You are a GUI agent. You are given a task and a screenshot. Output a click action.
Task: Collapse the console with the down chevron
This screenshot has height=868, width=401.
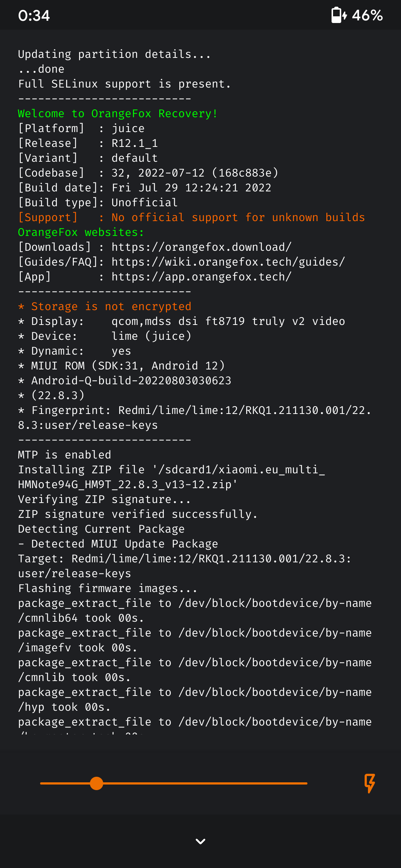coord(200,841)
